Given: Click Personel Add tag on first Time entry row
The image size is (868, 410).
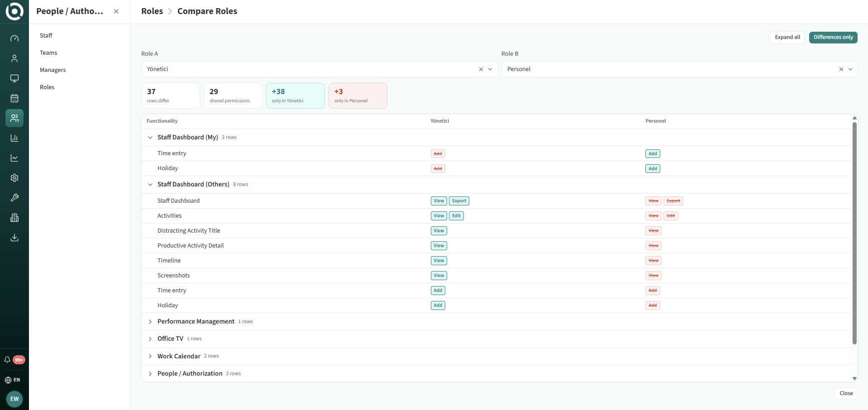Looking at the screenshot, I should click(x=653, y=154).
